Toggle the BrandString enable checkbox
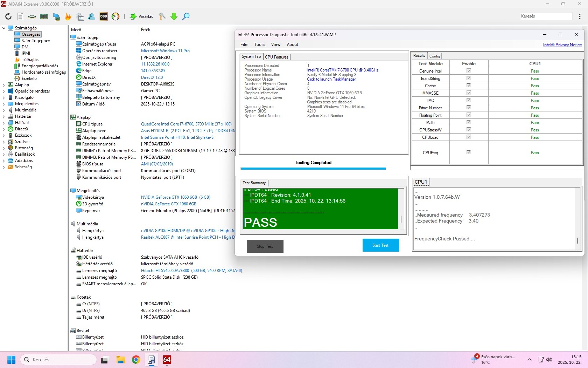Screen dimensions: 588x368 [x=469, y=78]
